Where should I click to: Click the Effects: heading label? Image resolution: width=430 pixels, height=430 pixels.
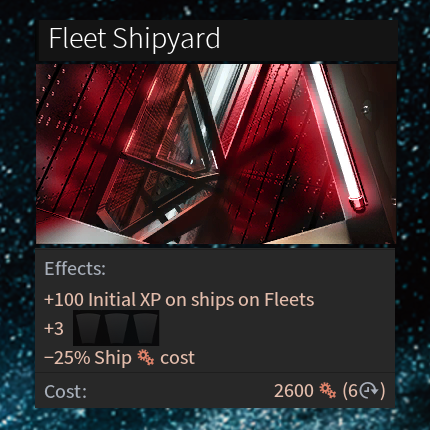tap(75, 268)
